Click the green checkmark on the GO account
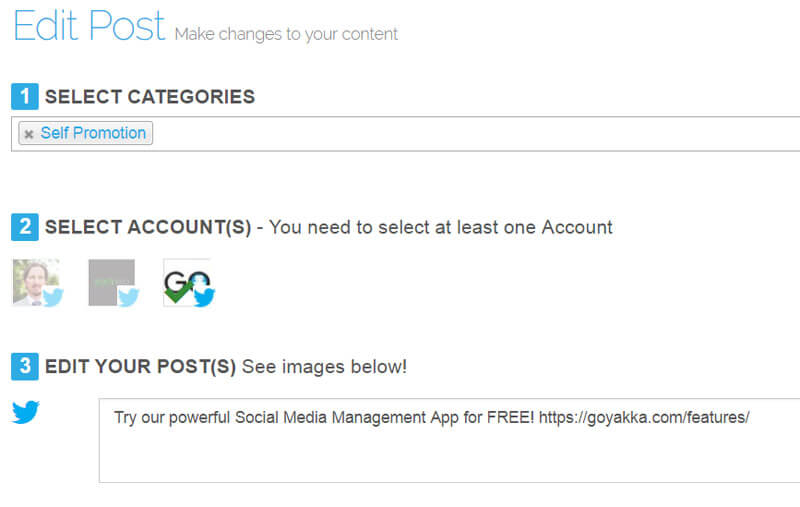The height and width of the screenshot is (507, 800). click(x=178, y=292)
